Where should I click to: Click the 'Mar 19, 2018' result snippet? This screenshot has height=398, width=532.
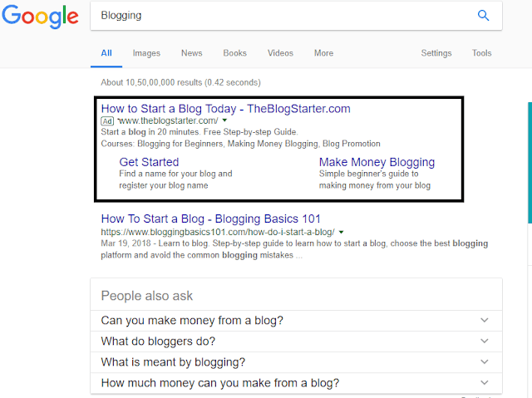click(x=294, y=249)
